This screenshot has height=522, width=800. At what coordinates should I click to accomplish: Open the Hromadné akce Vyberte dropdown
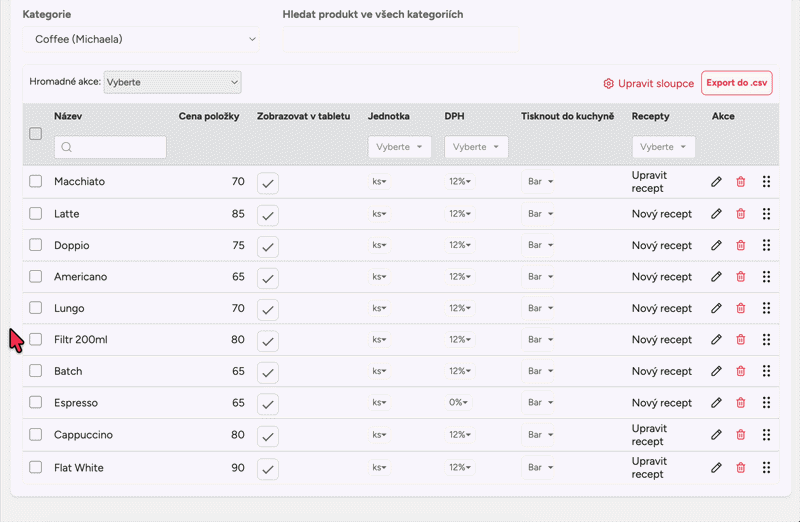pos(172,82)
